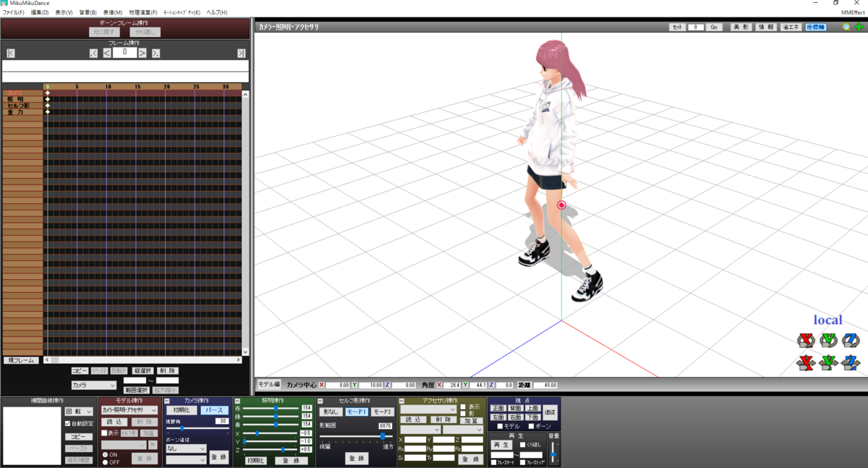This screenshot has width=868, height=468.
Task: Click the 座標軸 toggle button
Action: click(x=816, y=27)
